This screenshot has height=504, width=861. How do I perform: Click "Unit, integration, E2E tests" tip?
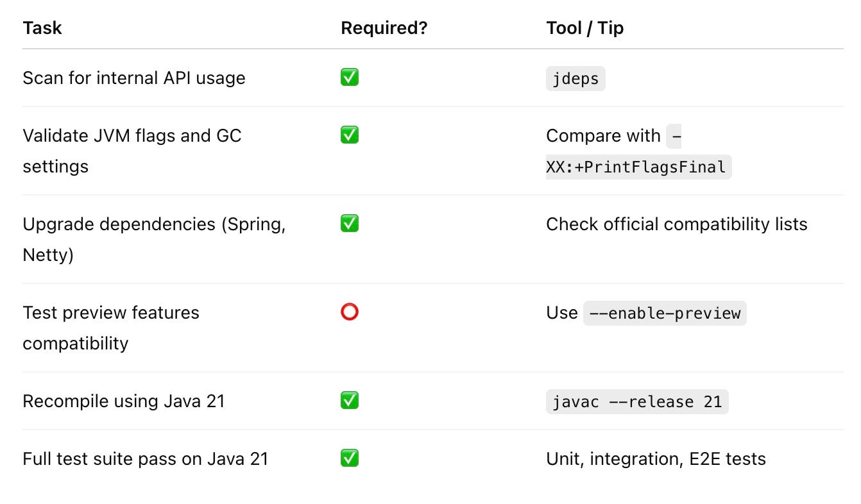pos(656,459)
